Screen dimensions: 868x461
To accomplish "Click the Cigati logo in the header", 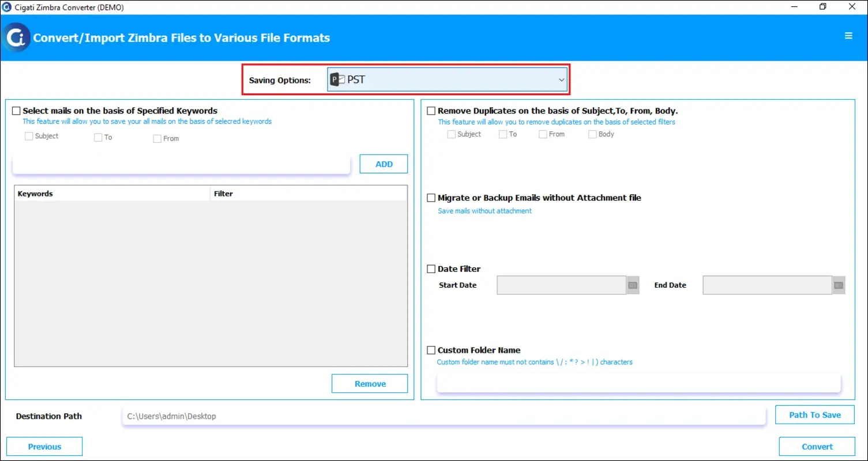I will [16, 37].
